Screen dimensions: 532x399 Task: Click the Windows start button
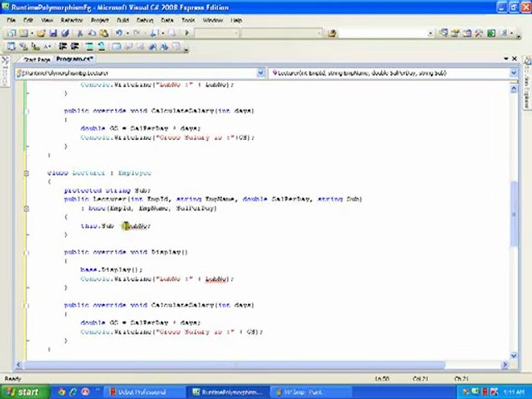click(x=24, y=392)
